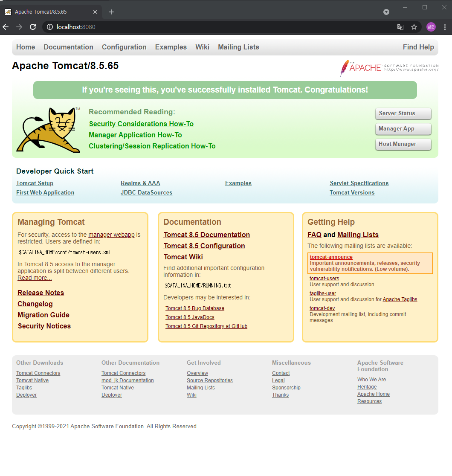452x476 pixels.
Task: Select the Apache Tomcat/8.5.65 browser tab
Action: [x=51, y=12]
